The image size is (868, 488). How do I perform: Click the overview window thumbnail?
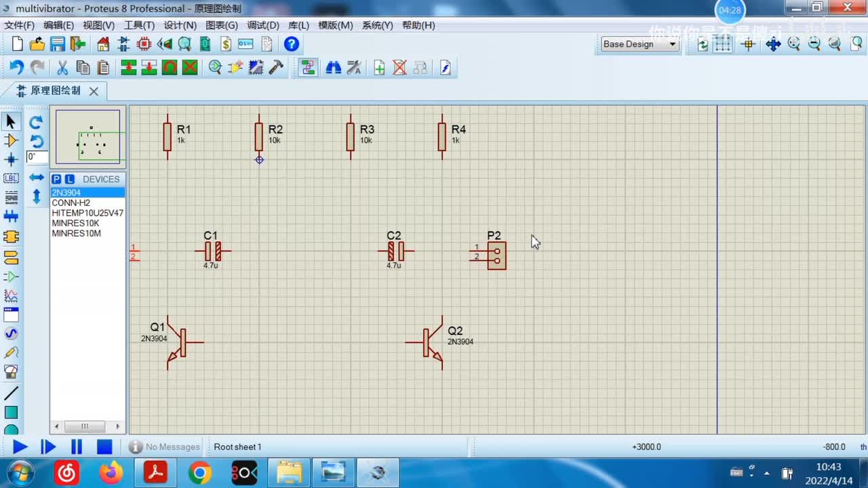tap(87, 137)
